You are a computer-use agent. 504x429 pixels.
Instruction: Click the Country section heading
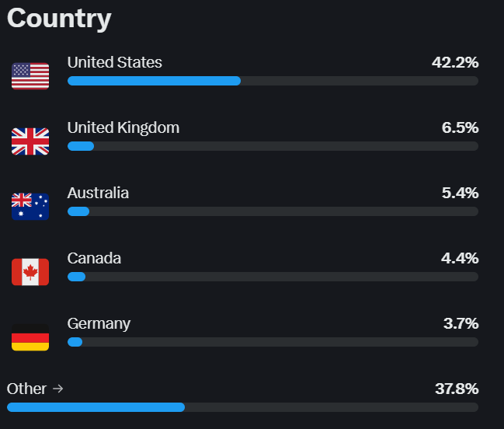[59, 19]
